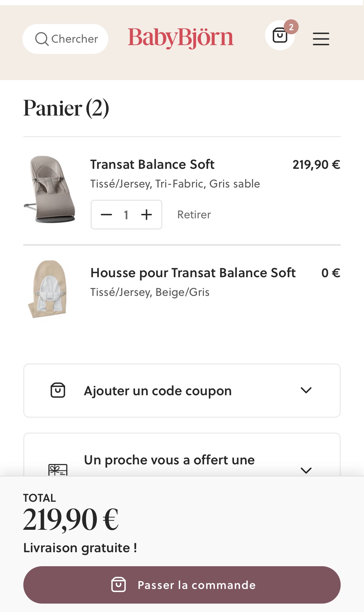This screenshot has width=364, height=612.
Task: Click the coupon bag icon
Action: (58, 390)
